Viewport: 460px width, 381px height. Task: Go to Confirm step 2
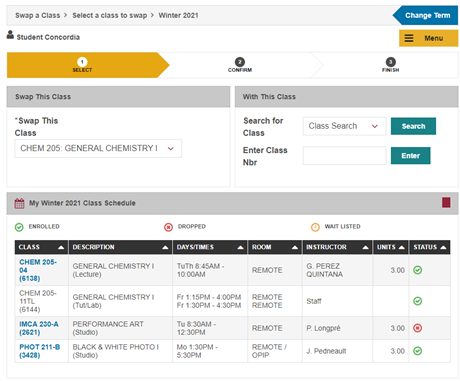point(240,65)
